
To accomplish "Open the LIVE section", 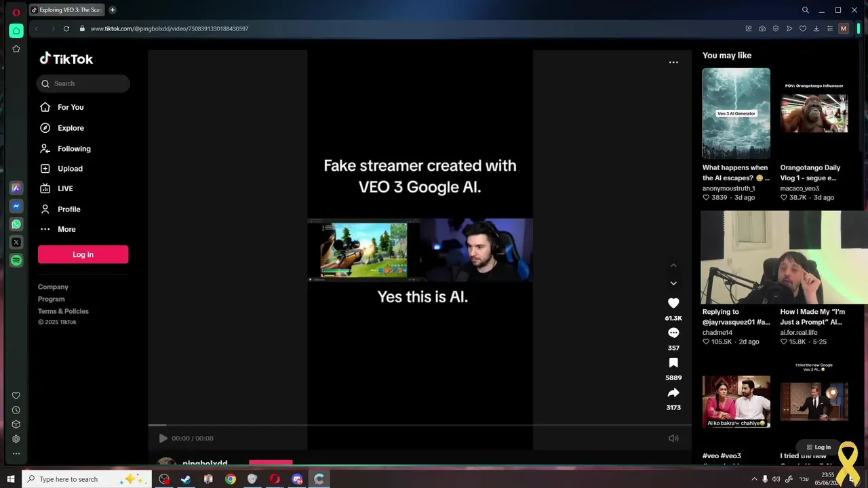I will point(65,188).
